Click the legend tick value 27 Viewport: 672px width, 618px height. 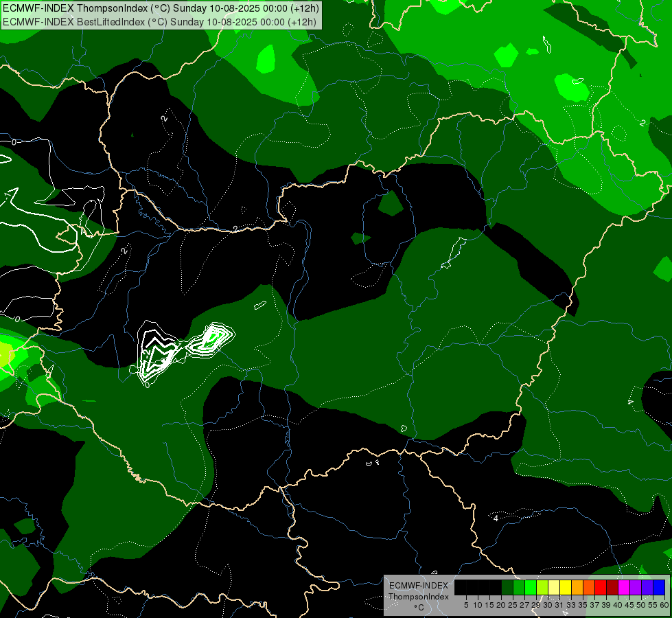[x=524, y=605]
